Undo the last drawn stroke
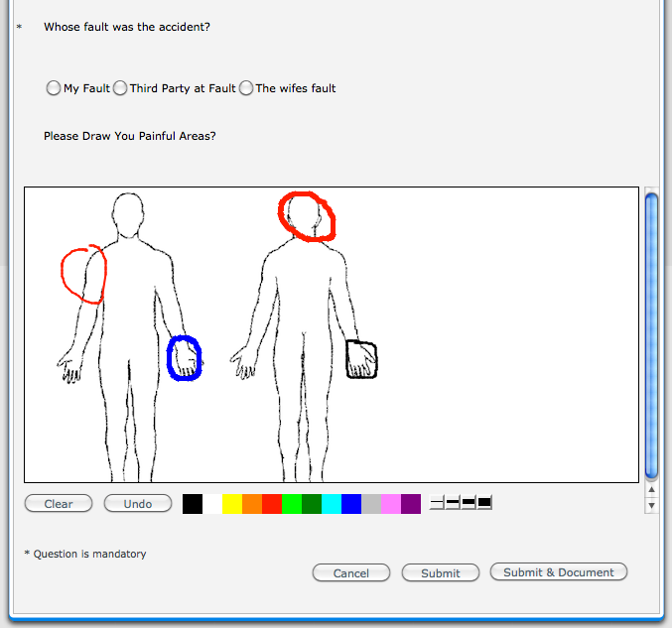This screenshot has width=672, height=628. [138, 503]
